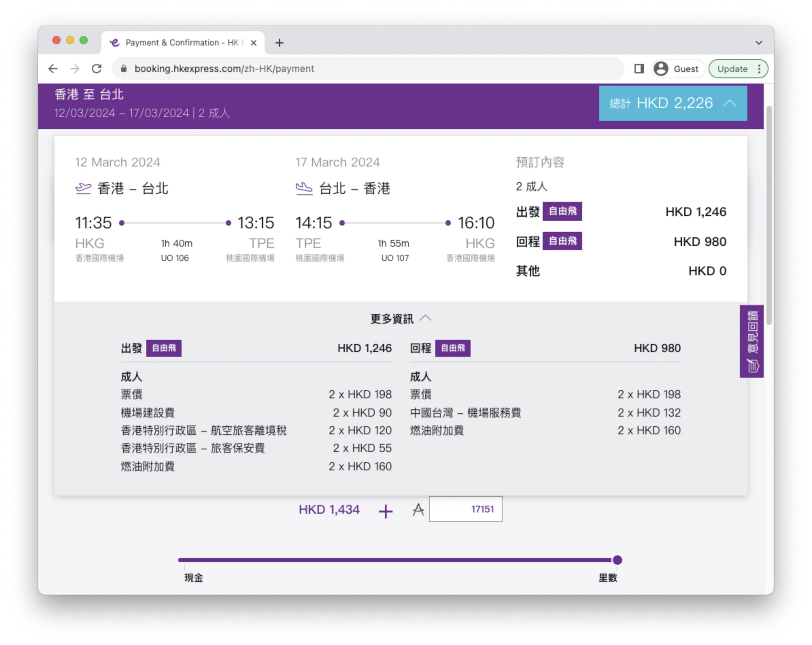Image resolution: width=812 pixels, height=645 pixels.
Task: Click the 其他 HKD 0 amount
Action: (x=707, y=271)
